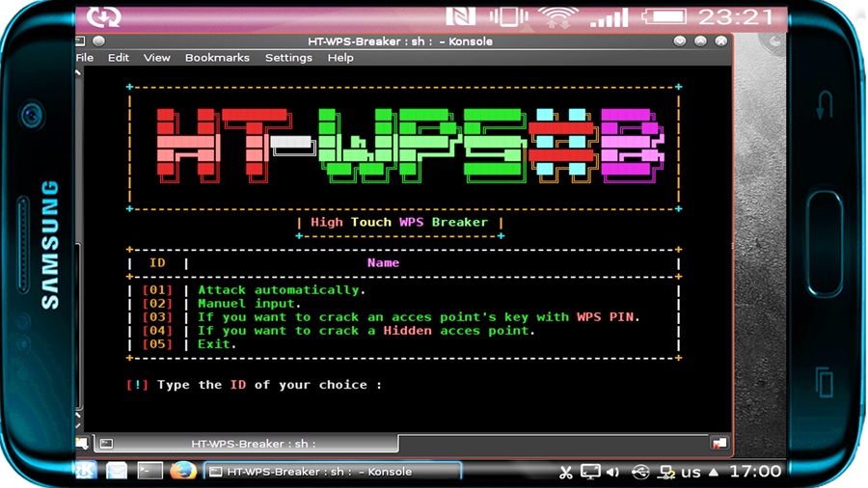Viewport: 868px width, 488px height.
Task: Select the 'HT-WPS-Breaker : sh :' tab
Action: pyautogui.click(x=246, y=444)
